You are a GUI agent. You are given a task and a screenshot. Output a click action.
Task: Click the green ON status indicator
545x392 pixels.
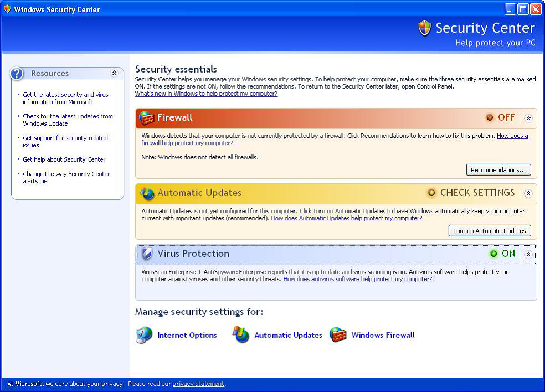(x=493, y=254)
